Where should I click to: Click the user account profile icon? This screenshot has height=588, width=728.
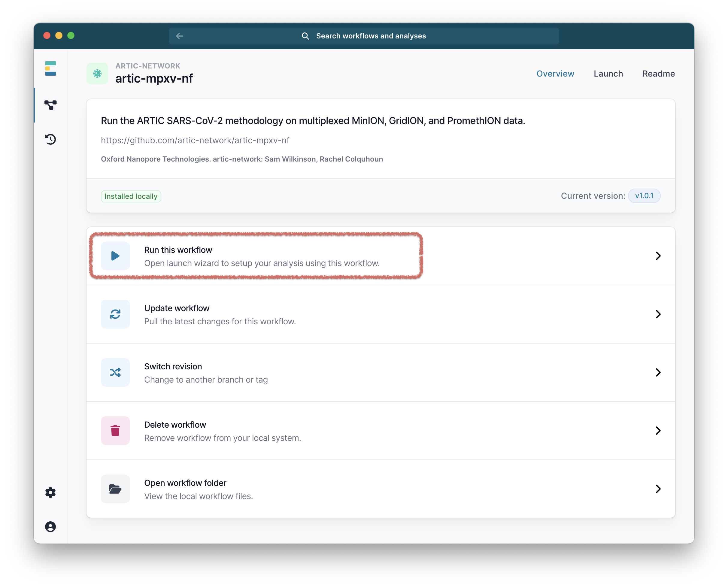pyautogui.click(x=50, y=527)
